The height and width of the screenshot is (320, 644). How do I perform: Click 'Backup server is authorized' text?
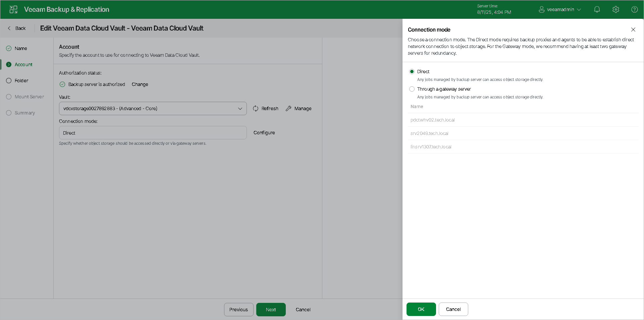tap(97, 84)
